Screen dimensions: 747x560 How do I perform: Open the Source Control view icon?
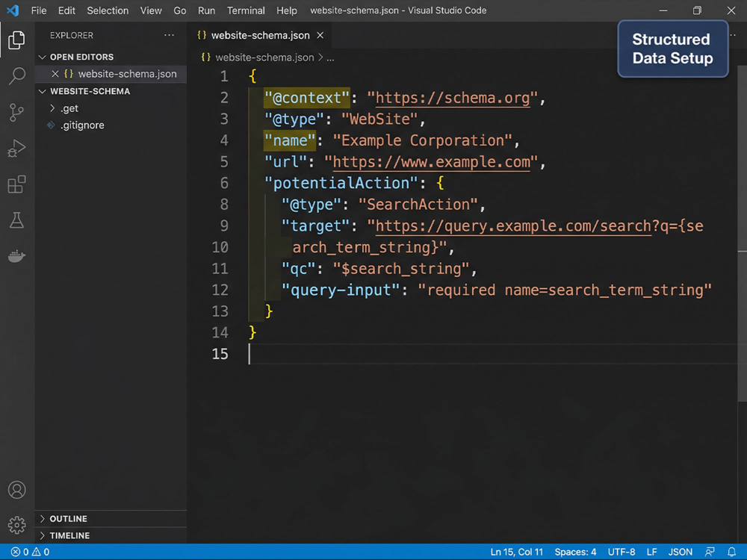(x=16, y=113)
